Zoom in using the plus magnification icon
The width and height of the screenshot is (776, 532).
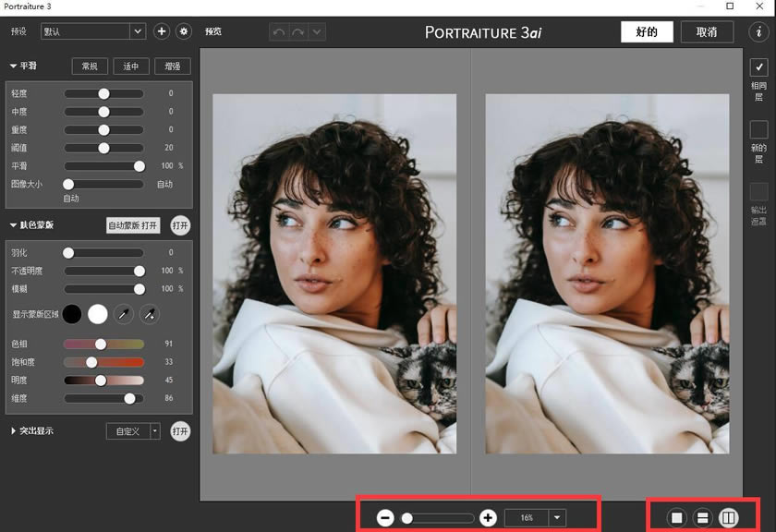click(x=488, y=516)
